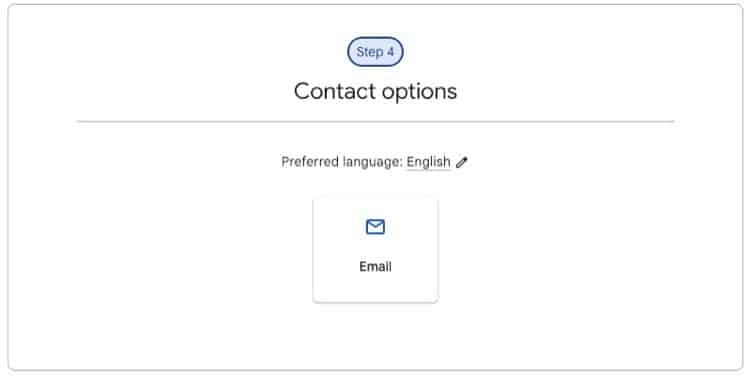The image size is (750, 380).
Task: Open the language editor with the pencil icon
Action: (462, 162)
